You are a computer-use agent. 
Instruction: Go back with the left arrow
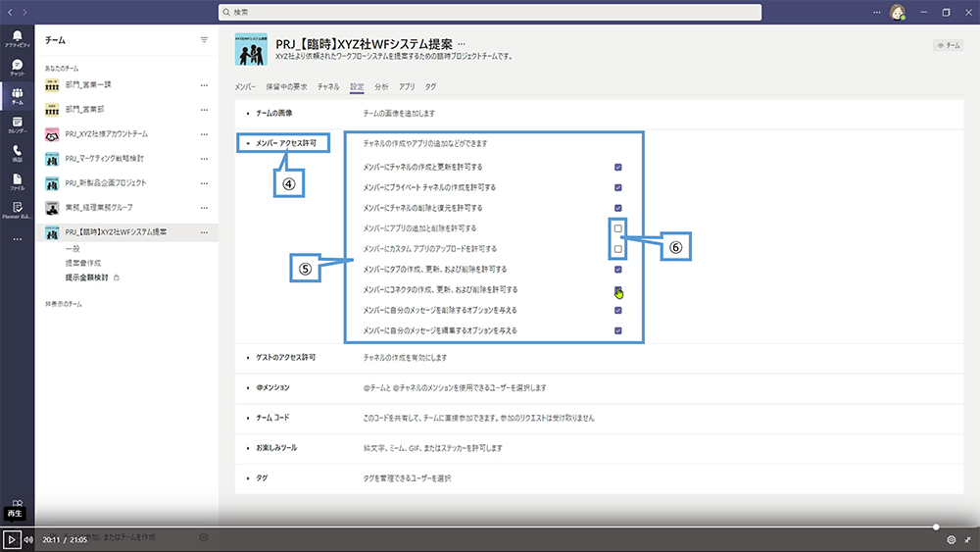[x=10, y=12]
